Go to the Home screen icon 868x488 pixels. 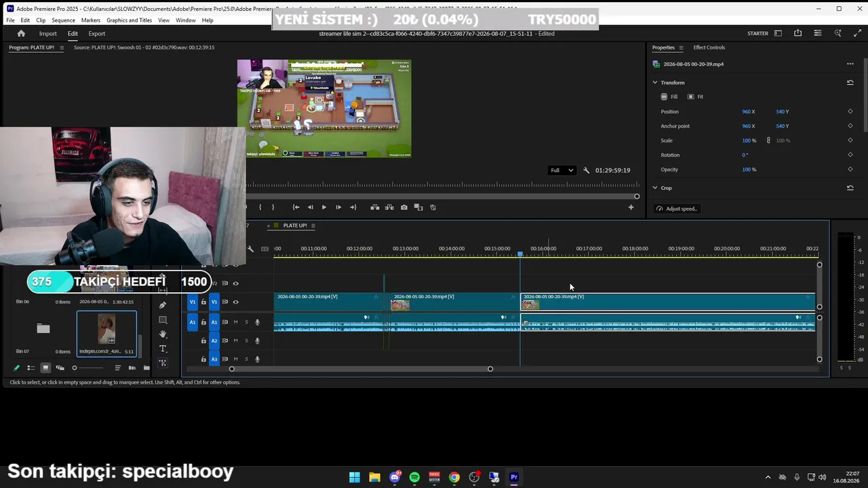pos(21,33)
